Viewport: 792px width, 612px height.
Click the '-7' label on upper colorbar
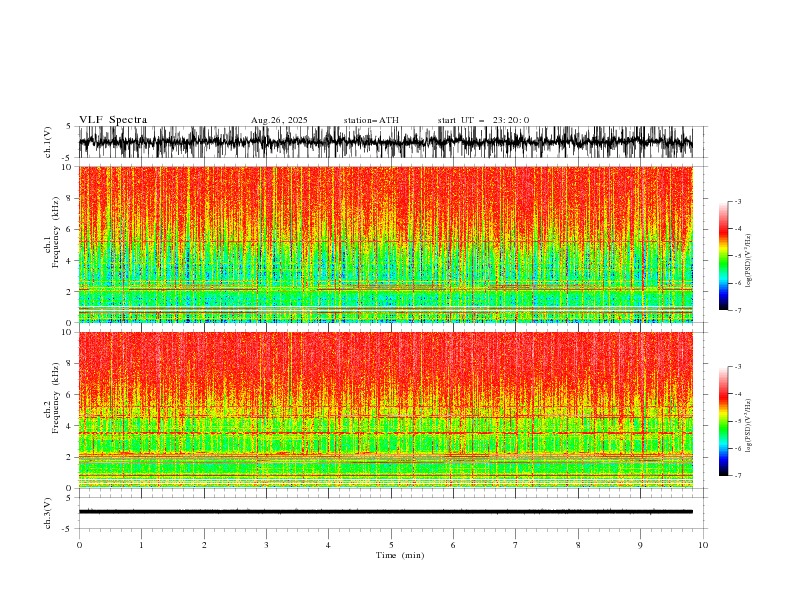point(737,310)
